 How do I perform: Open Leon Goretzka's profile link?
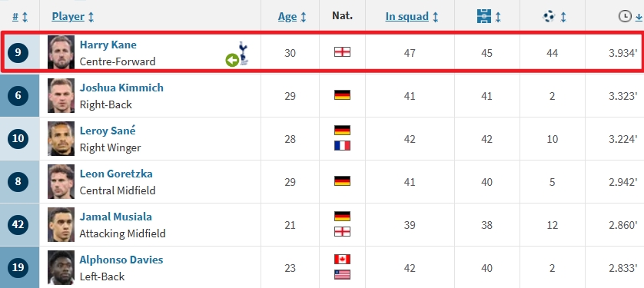tap(116, 174)
